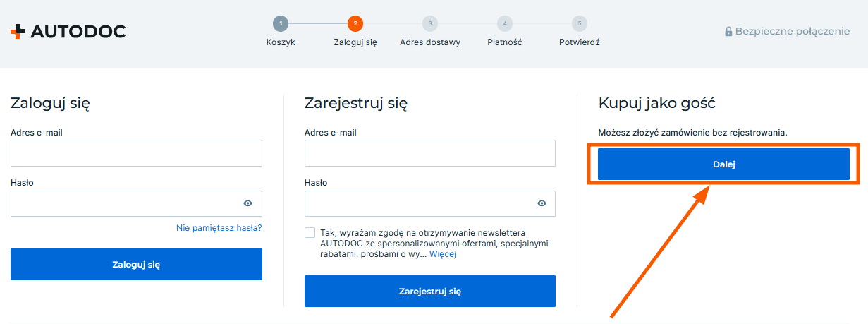The height and width of the screenshot is (324, 868).
Task: Show password in registration Hasło field
Action: point(542,203)
